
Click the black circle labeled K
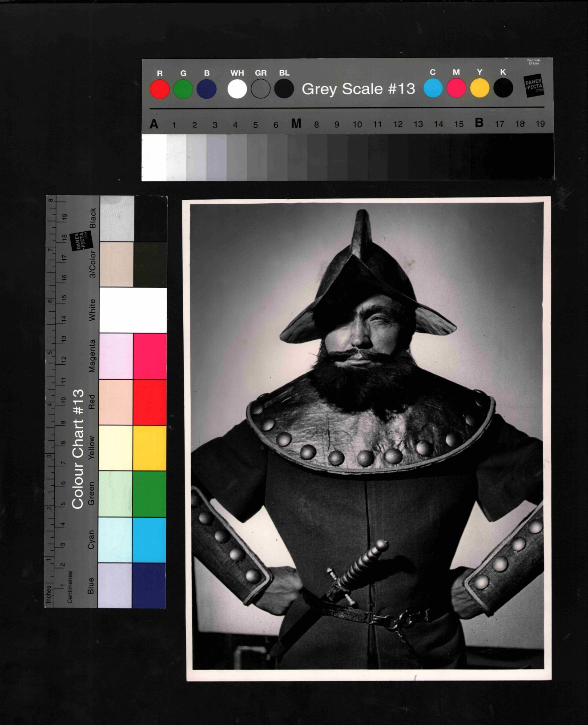pos(503,88)
